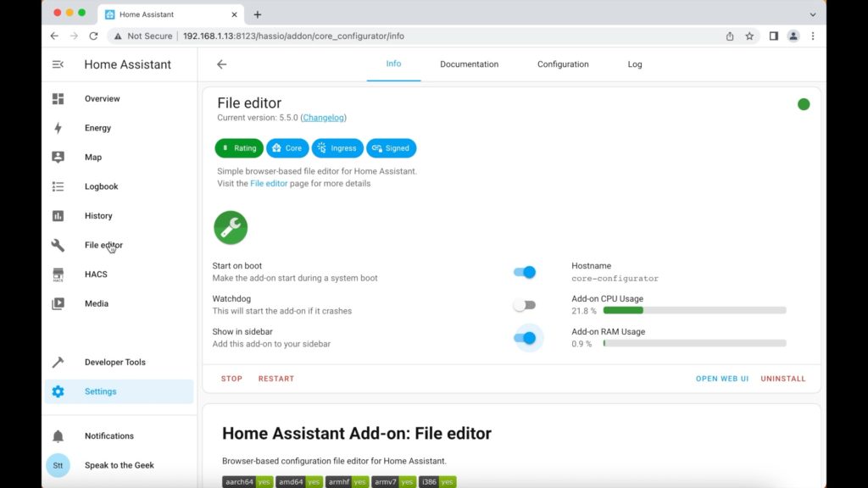868x488 pixels.
Task: Click the Core capability badge
Action: tap(287, 148)
